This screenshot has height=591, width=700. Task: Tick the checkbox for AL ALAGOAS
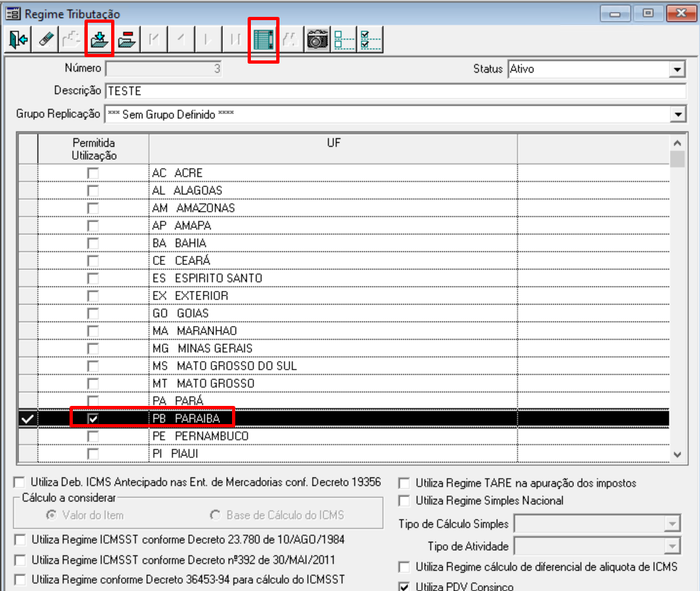point(93,191)
